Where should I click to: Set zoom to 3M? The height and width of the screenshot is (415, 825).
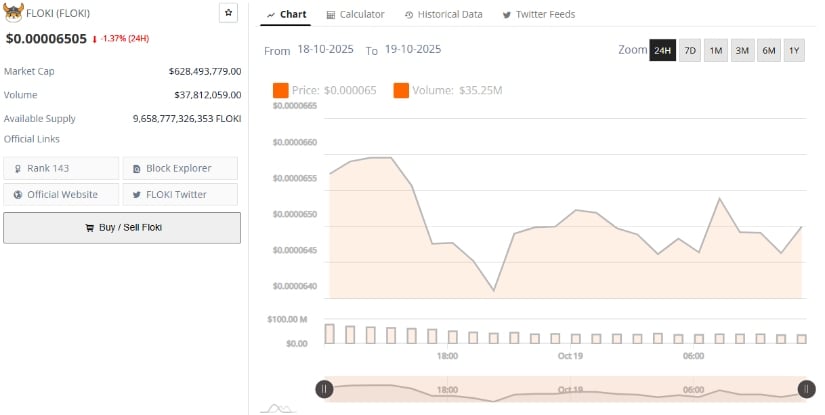742,51
